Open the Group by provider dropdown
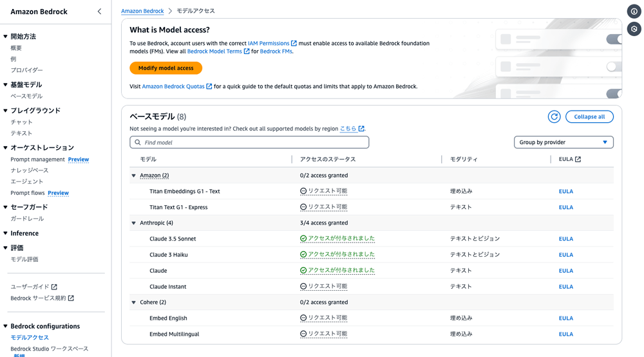 563,142
